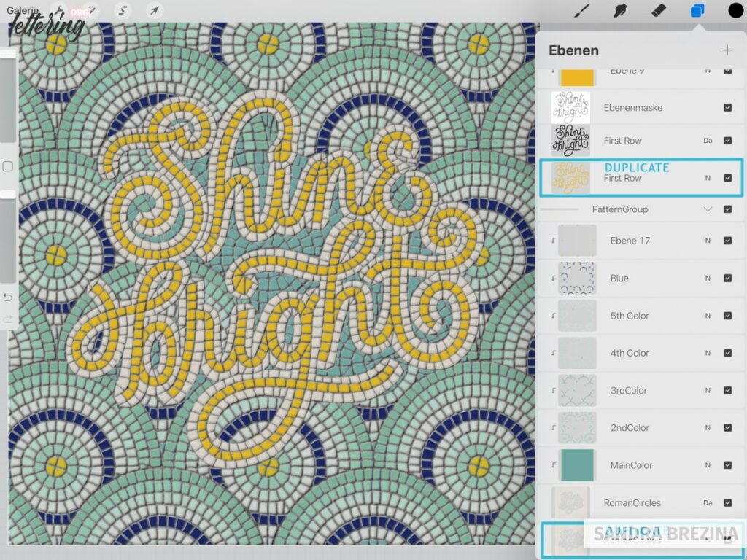Hide the Ebenenmaske layer
The height and width of the screenshot is (560, 747).
[727, 107]
